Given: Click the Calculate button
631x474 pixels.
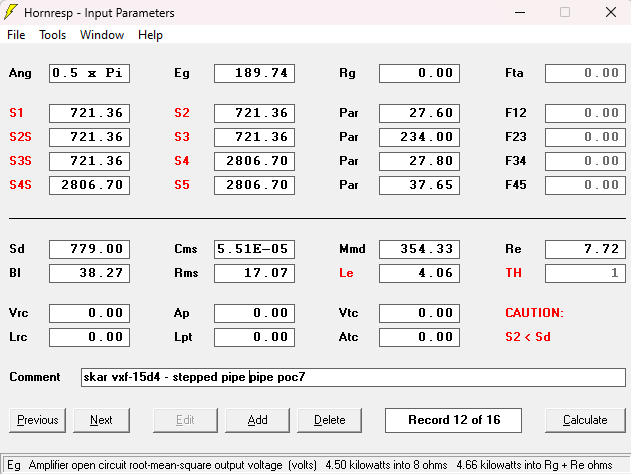Looking at the screenshot, I should click(x=585, y=420).
